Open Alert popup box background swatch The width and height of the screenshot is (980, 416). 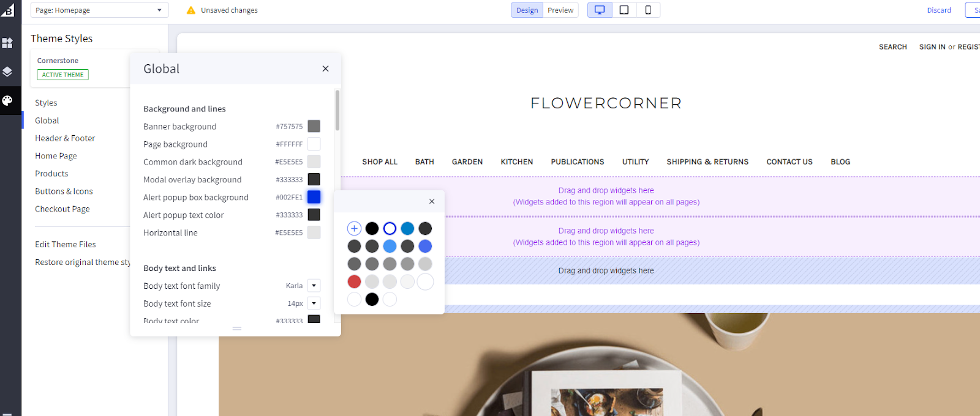314,197
